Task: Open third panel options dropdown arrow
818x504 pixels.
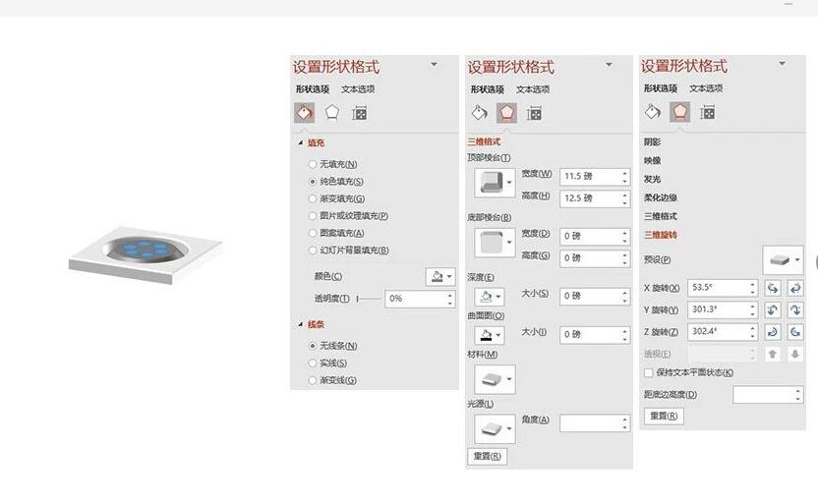Action: click(x=782, y=64)
